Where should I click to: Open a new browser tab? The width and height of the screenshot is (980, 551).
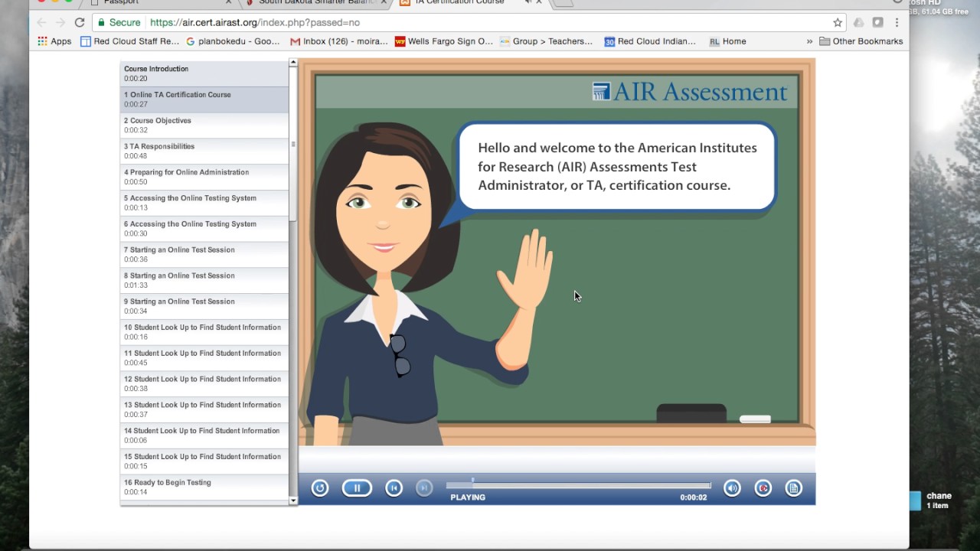click(563, 3)
